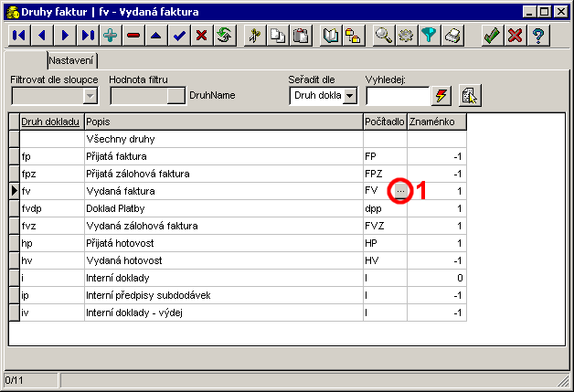Print using the printer icon
574x392 pixels.
click(x=453, y=36)
